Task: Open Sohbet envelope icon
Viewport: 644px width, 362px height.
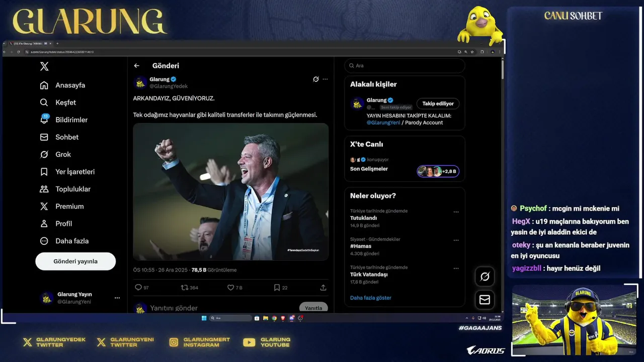Action: pos(44,137)
